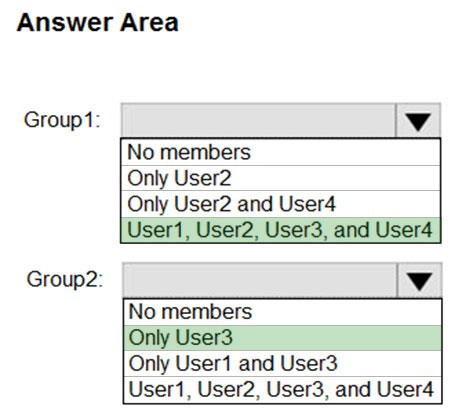This screenshot has width=462, height=420.
Task: Click the Answer Area heading
Action: [x=98, y=23]
